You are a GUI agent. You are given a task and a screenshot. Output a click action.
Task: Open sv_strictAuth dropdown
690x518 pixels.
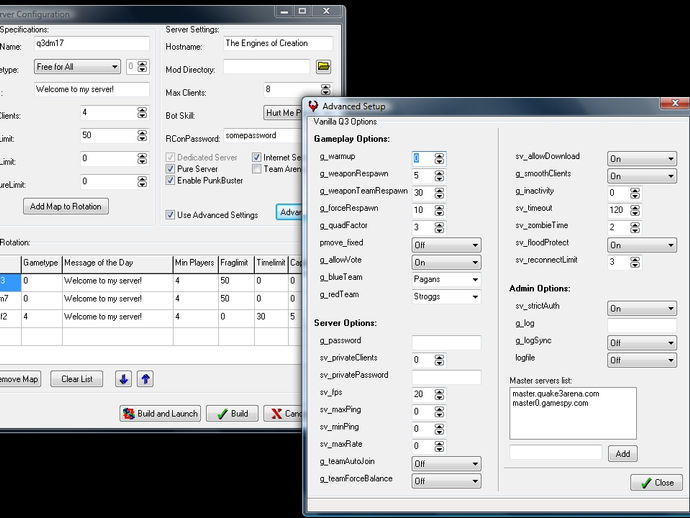642,309
